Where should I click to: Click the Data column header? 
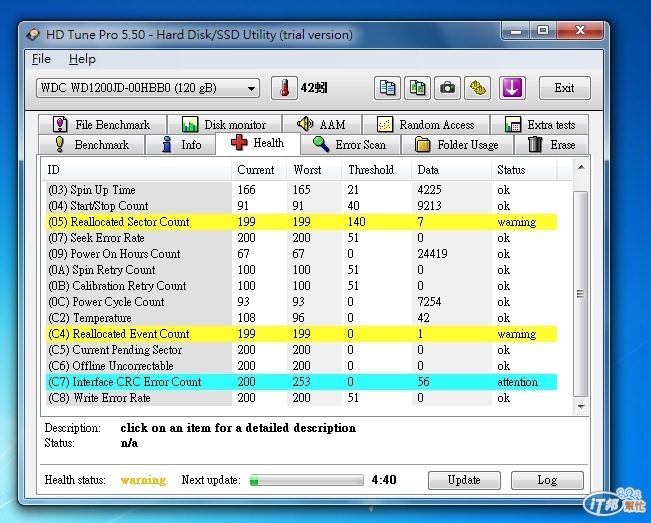tap(451, 170)
